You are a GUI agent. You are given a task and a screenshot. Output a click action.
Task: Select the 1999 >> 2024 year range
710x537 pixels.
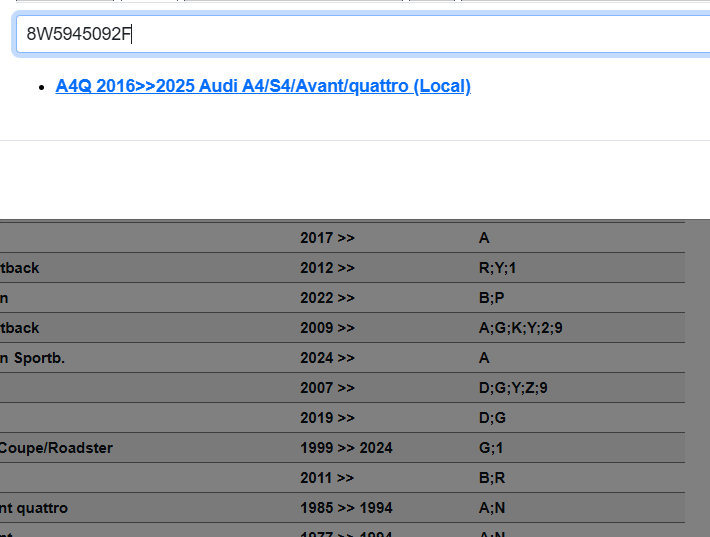point(346,448)
